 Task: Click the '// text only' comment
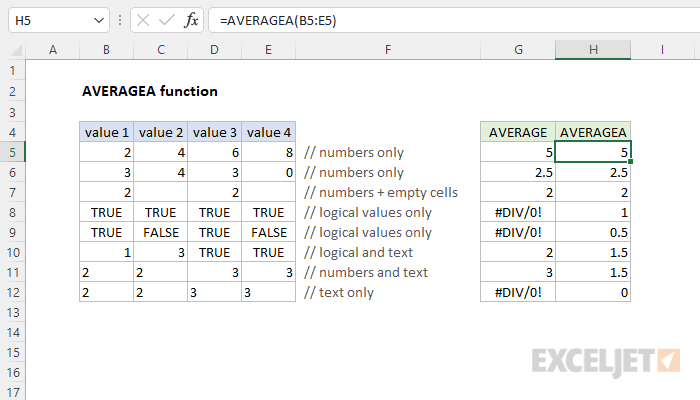339,292
